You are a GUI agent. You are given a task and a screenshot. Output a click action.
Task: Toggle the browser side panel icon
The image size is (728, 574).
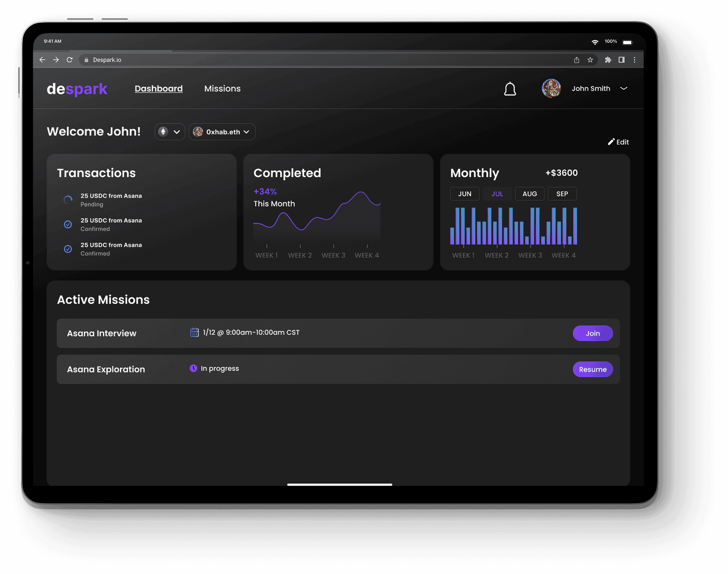(x=621, y=60)
